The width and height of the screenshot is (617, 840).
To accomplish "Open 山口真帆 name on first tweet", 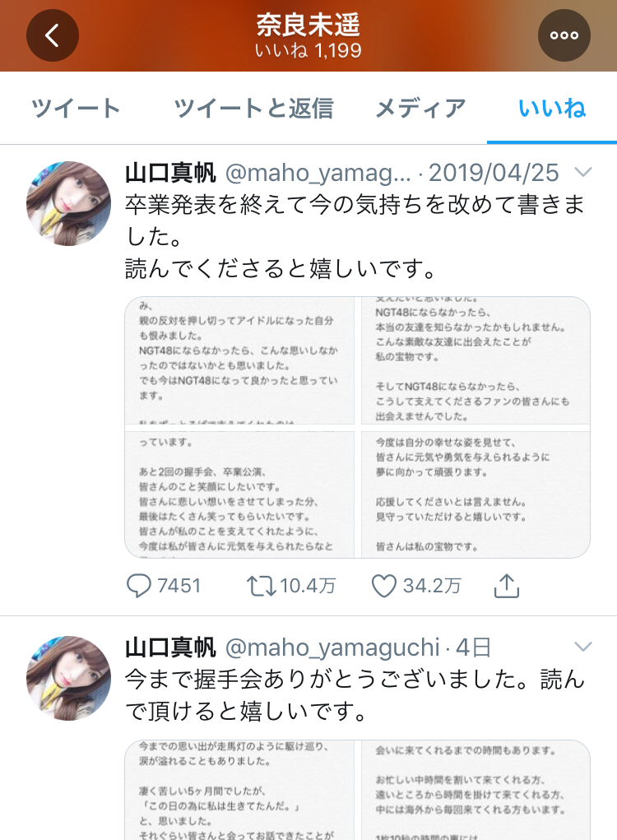I will 170,173.
